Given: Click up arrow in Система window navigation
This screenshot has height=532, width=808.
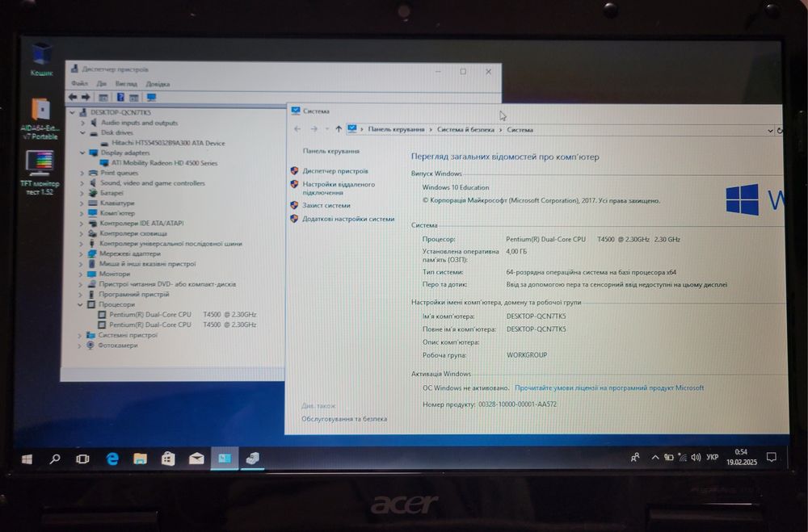Looking at the screenshot, I should click(x=338, y=129).
